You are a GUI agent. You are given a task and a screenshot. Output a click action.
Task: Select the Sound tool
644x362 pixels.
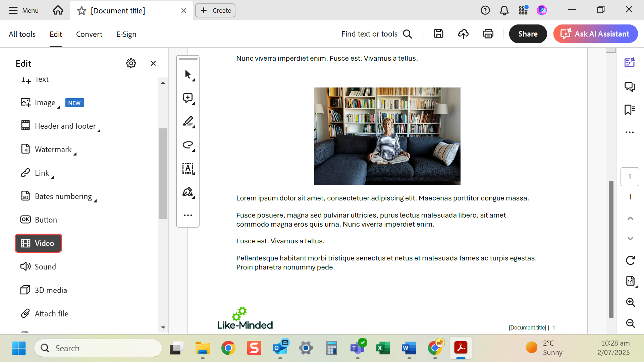[38, 267]
